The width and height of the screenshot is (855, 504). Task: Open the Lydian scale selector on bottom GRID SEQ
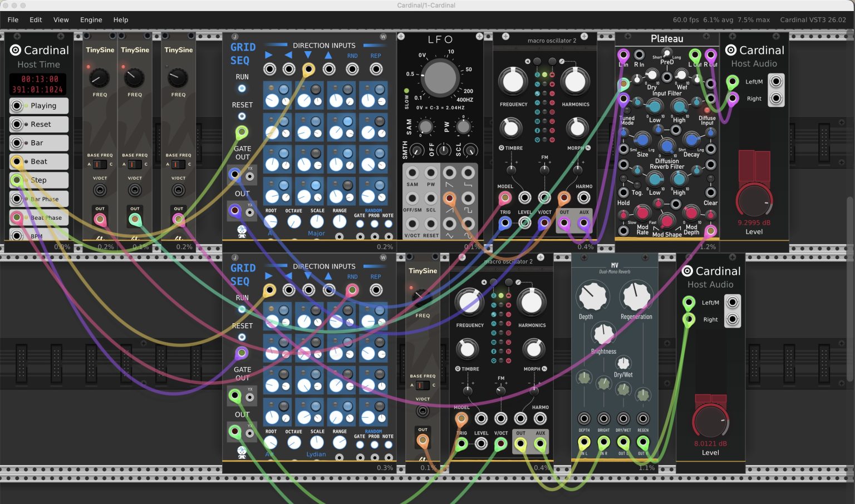316,454
